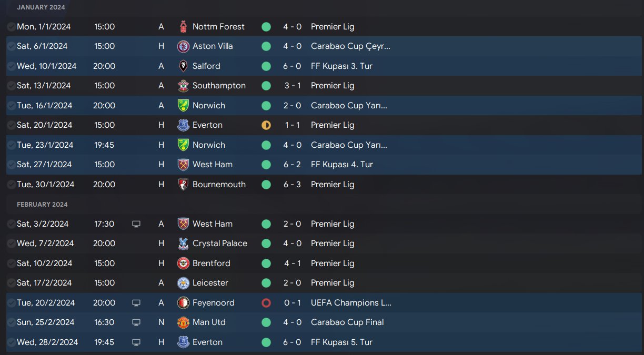Screen dimensions: 644x355
Task: Click the Southampton club badge
Action: tap(183, 86)
